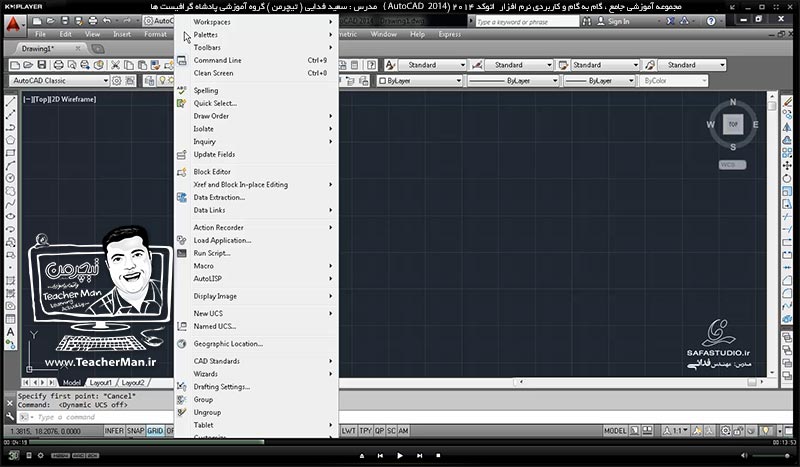
Task: Select the Circle tool in Draw toolbar
Action: click(10, 178)
